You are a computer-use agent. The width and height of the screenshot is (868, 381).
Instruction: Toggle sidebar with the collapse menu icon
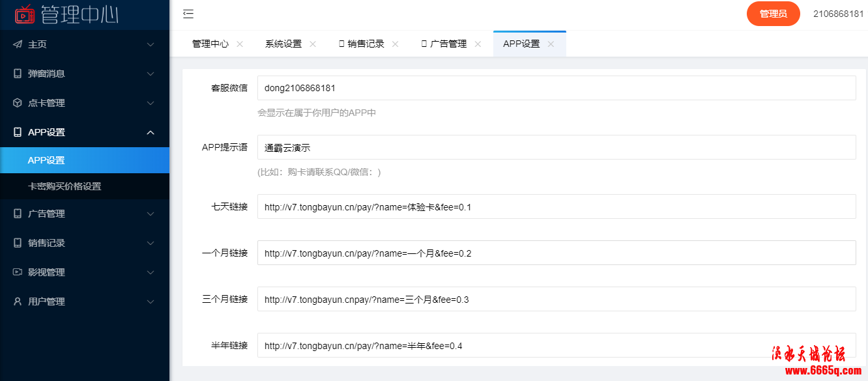188,14
